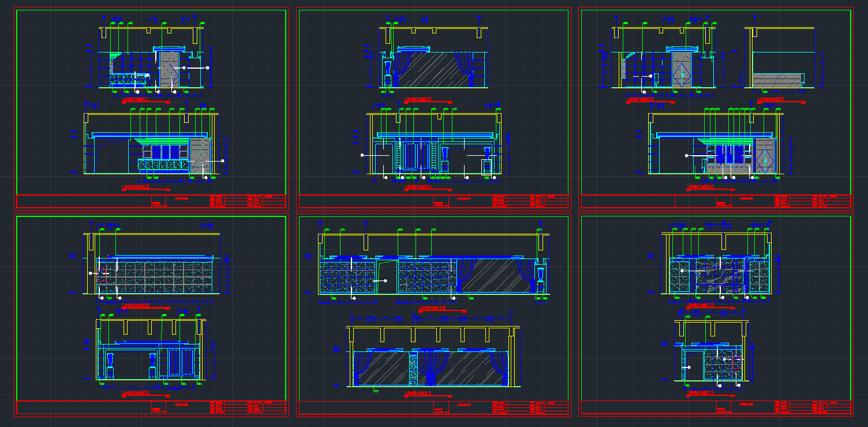Select the gray low bench in elevation 07
The width and height of the screenshot is (868, 427).
(777, 80)
